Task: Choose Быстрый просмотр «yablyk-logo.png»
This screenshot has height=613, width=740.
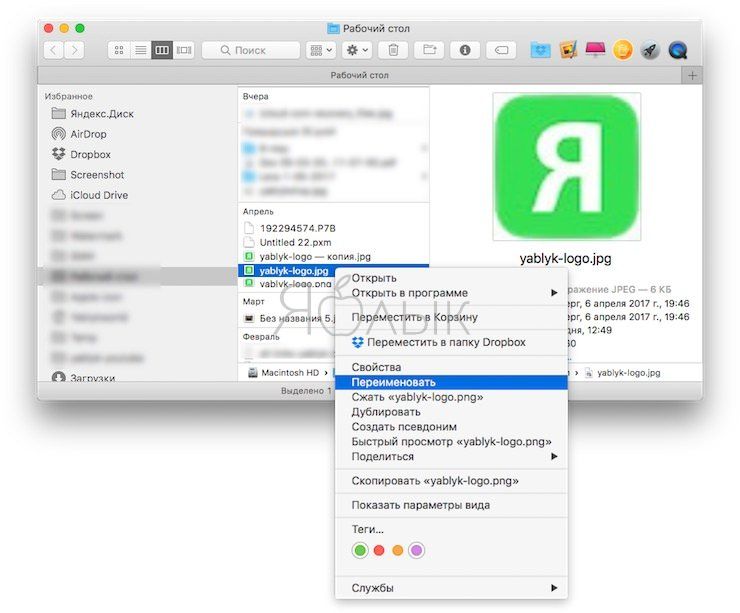Action: 451,442
